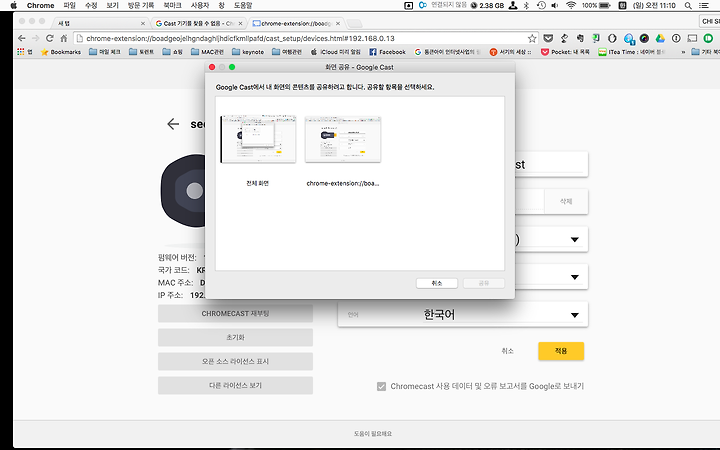Image resolution: width=720 pixels, height=450 pixels.
Task: Click the Google Cast extension icon in the toolbar
Action: pyautogui.click(x=692, y=38)
